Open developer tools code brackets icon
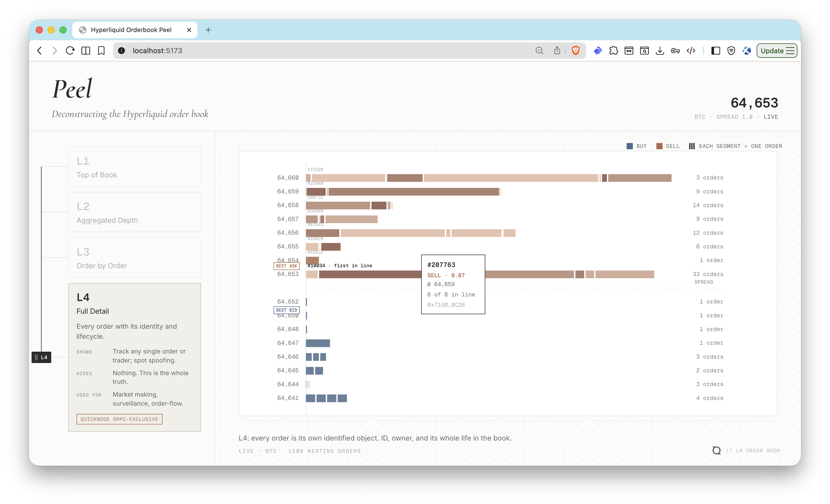The image size is (830, 504). pyautogui.click(x=691, y=51)
